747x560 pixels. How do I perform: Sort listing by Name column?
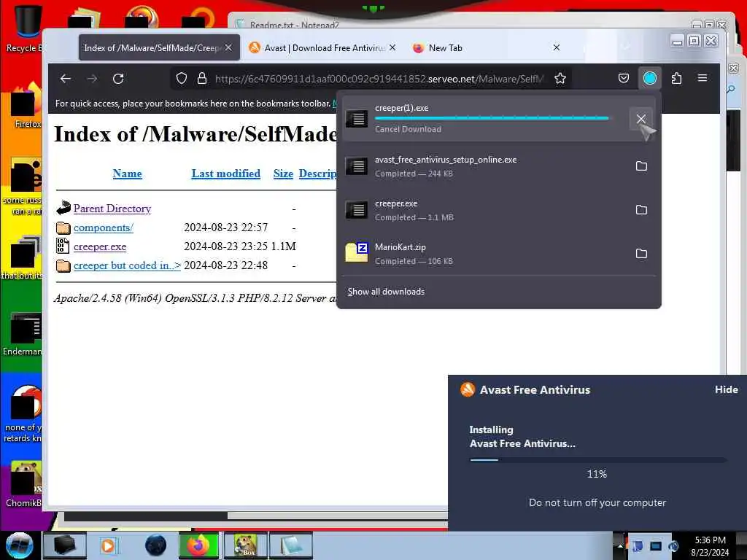(x=127, y=174)
